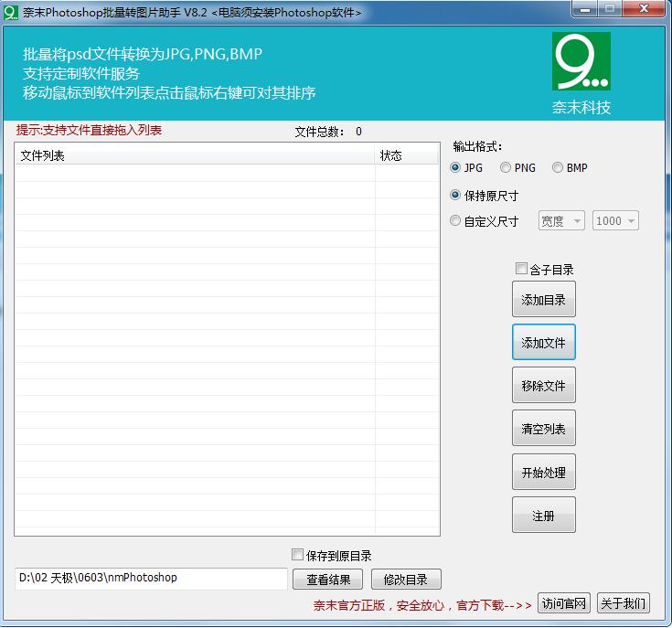Image resolution: width=672 pixels, height=628 pixels.
Task: Select BMP output format
Action: click(558, 168)
